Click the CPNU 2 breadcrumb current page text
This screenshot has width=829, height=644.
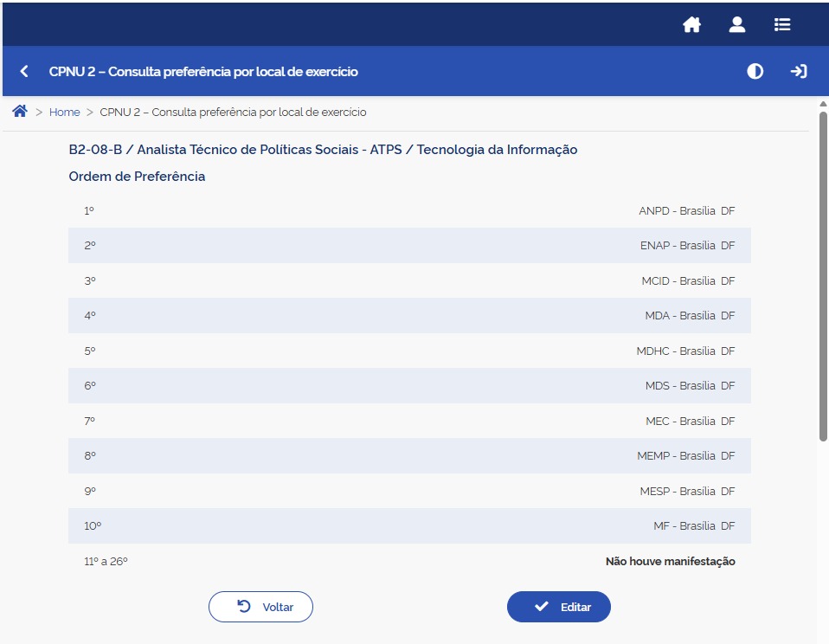[x=233, y=112]
